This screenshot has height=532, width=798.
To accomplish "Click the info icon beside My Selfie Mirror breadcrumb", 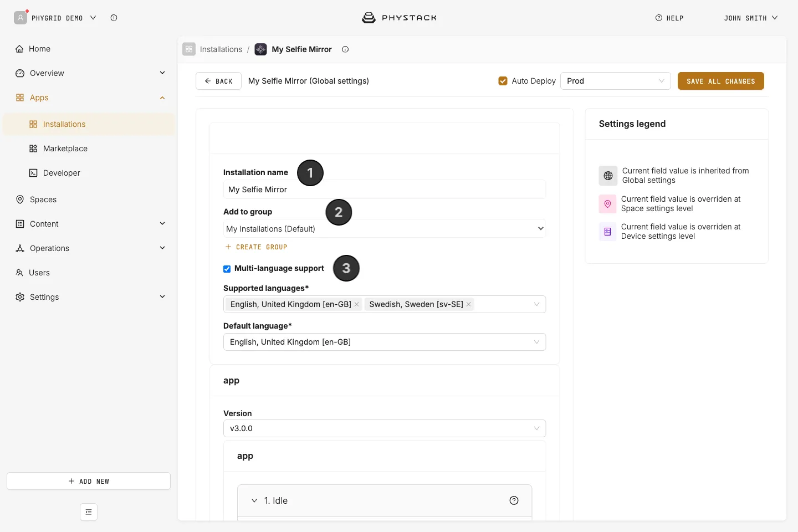I will click(x=345, y=49).
